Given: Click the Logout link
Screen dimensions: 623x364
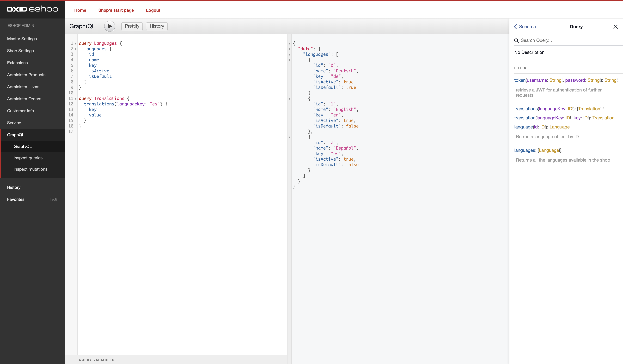Looking at the screenshot, I should coord(153,10).
